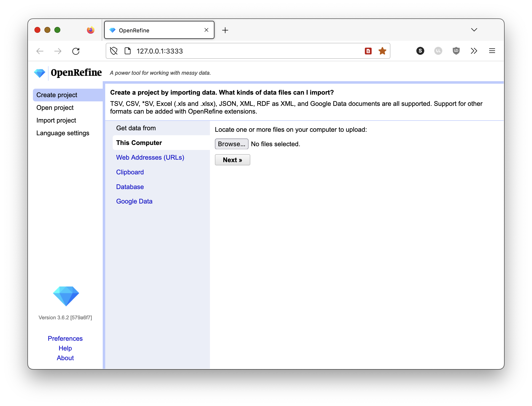Open a new browser tab

coord(225,30)
